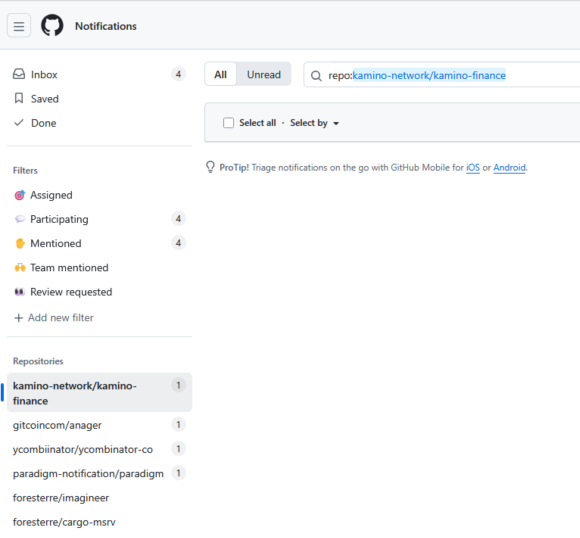
Task: Open the Saved notifications label
Action: click(x=45, y=99)
